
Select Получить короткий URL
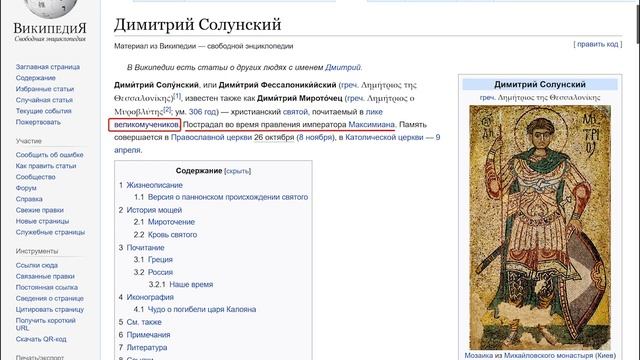(x=45, y=324)
